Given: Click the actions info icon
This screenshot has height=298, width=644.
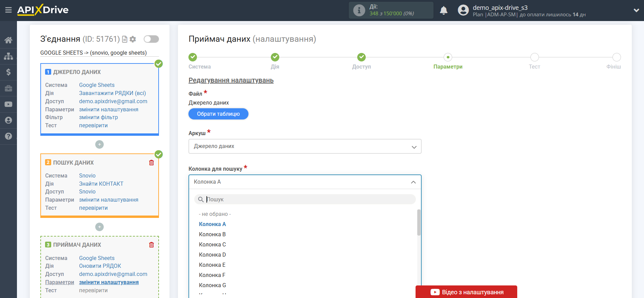Looking at the screenshot, I should coord(359,10).
